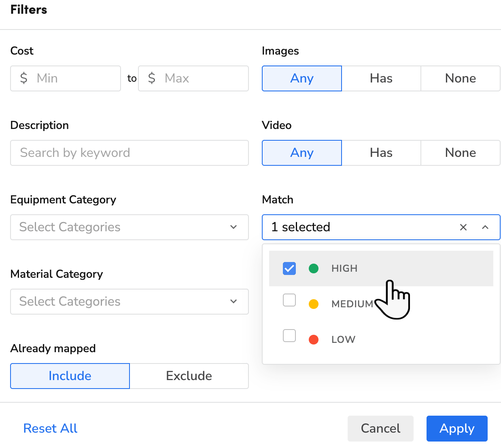The height and width of the screenshot is (448, 501).
Task: Choose 'Include' for Already mapped
Action: pos(70,376)
